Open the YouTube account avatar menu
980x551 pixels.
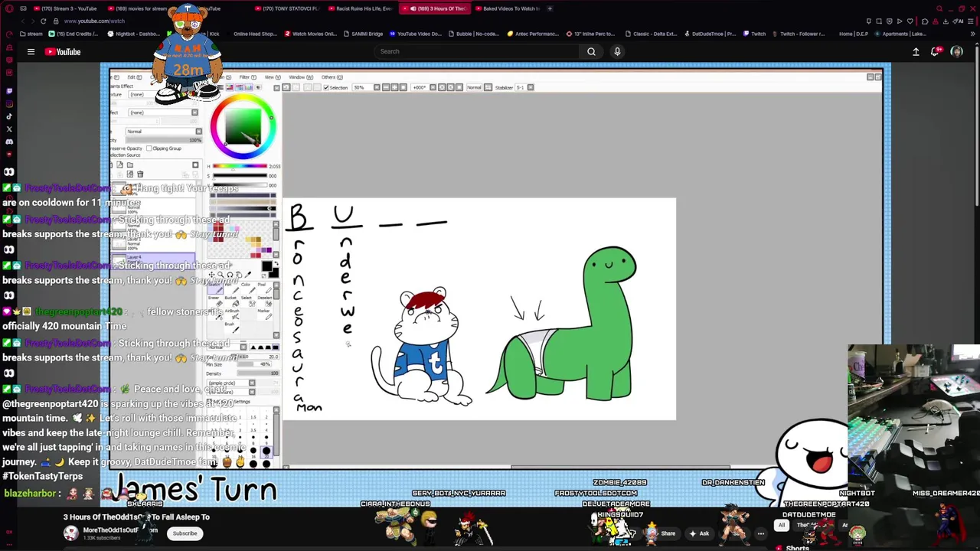pos(956,51)
